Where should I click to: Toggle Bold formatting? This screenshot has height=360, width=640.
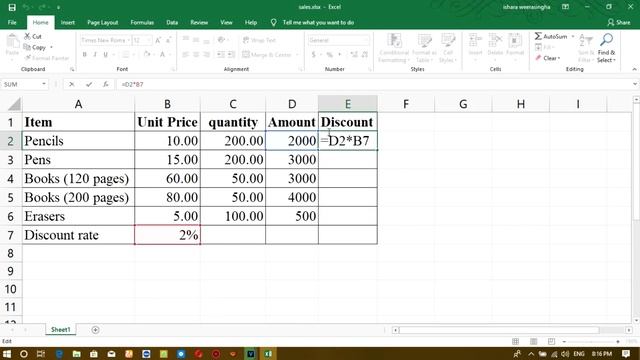(84, 54)
